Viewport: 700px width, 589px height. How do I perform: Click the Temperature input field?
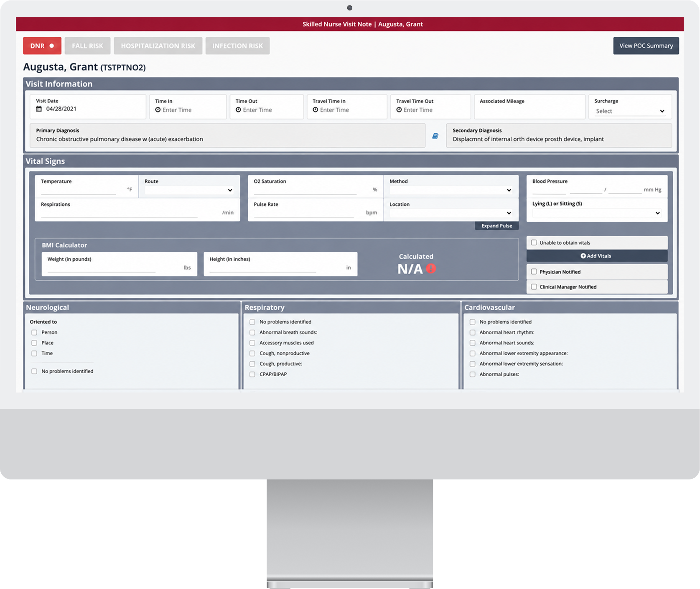[x=79, y=190]
